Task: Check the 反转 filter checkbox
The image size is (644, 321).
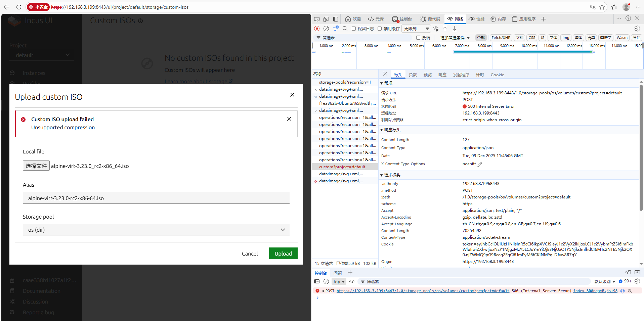Action: (x=418, y=38)
